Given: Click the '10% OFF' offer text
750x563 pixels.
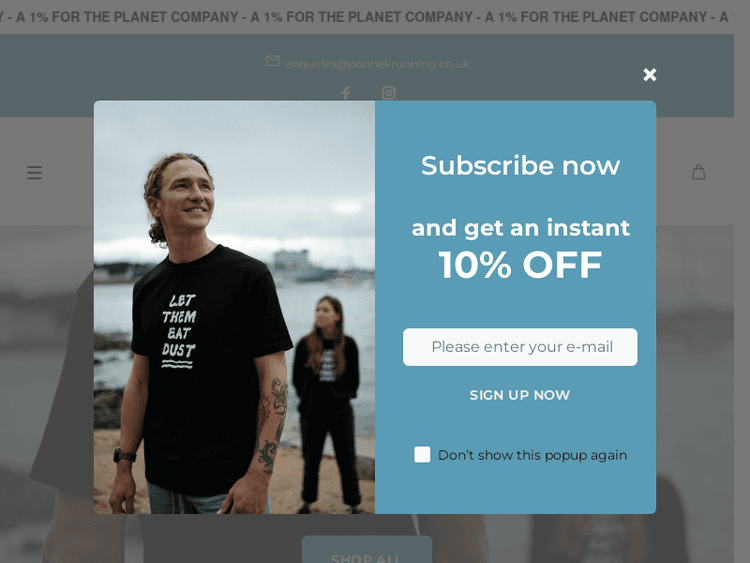Looking at the screenshot, I should pos(520,265).
